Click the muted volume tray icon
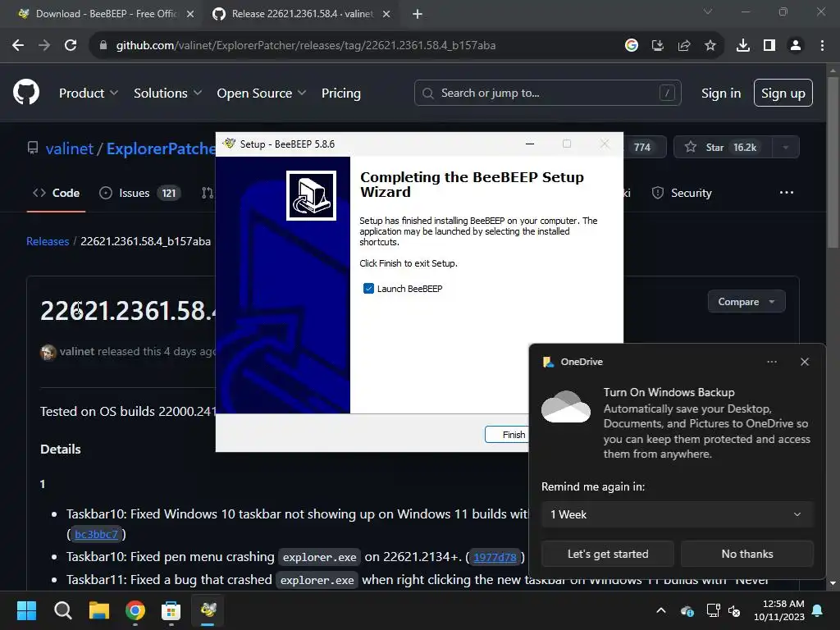Viewport: 840px width, 630px height. click(734, 610)
